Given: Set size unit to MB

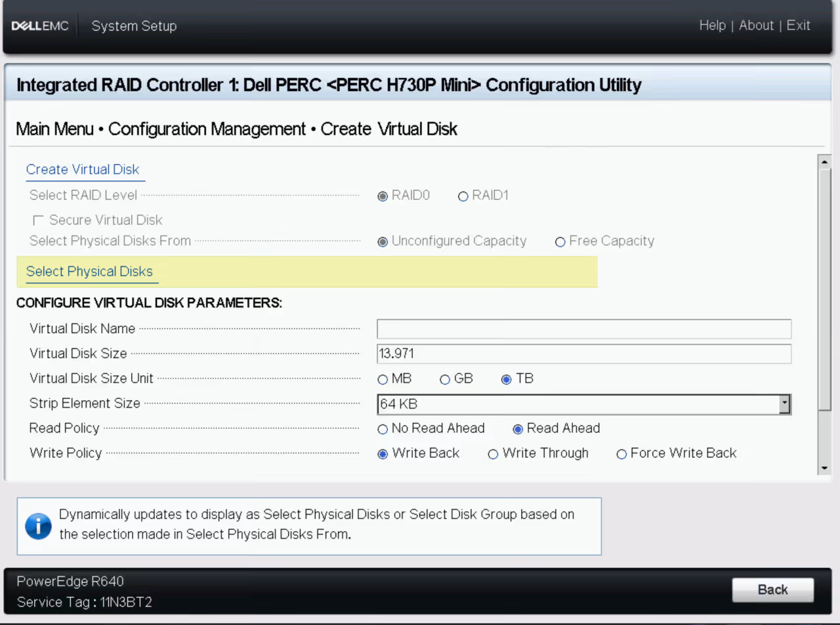Looking at the screenshot, I should click(383, 380).
